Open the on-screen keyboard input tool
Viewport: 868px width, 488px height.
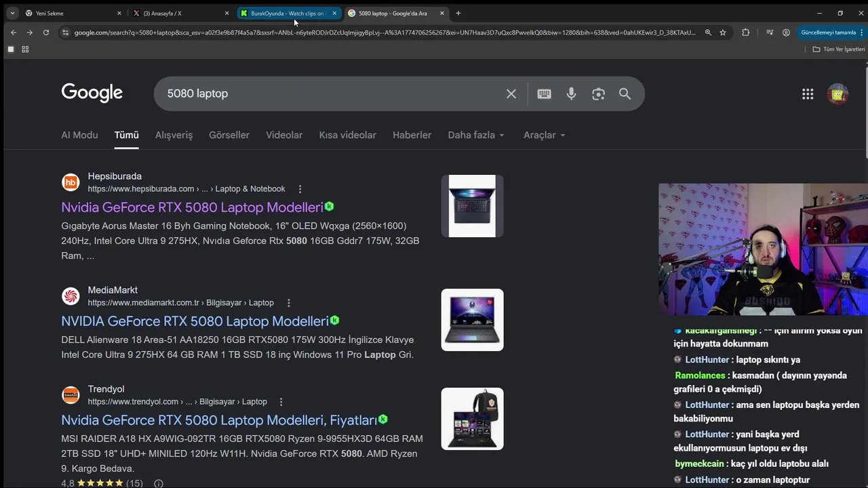(x=544, y=94)
